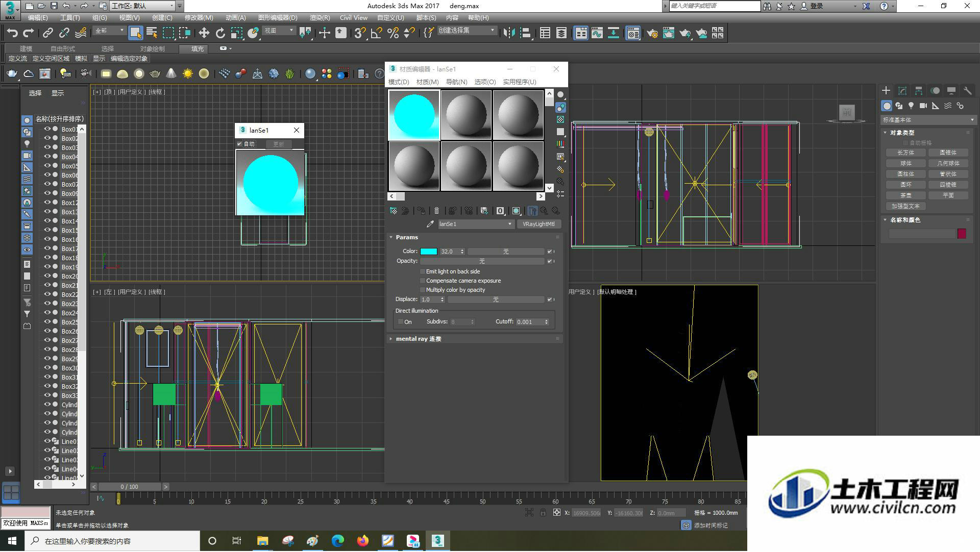
Task: Click the 无 map button beside Color
Action: click(506, 252)
